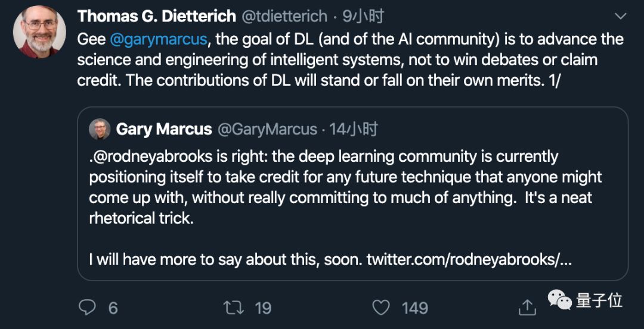
Task: Open the share tweet icon
Action: coord(527,308)
